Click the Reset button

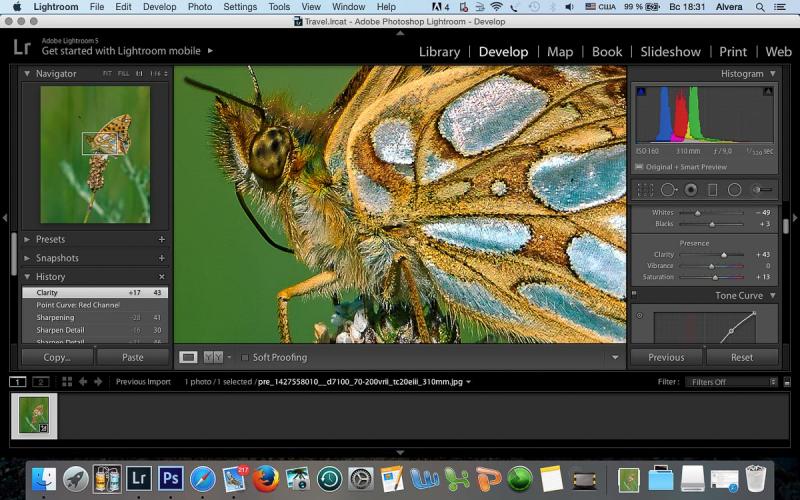coord(742,358)
